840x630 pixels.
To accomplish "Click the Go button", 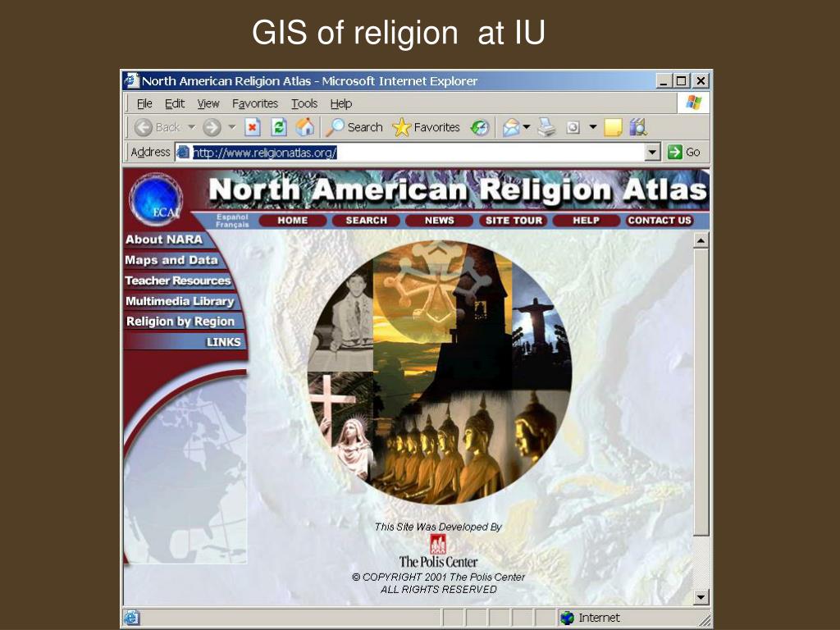I will coord(684,152).
